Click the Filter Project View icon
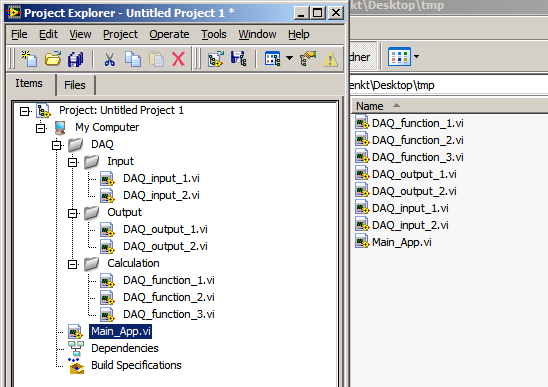The image size is (548, 387). tap(273, 59)
